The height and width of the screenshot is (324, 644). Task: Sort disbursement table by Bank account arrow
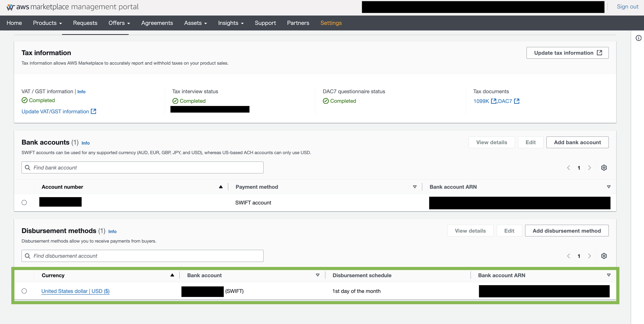click(318, 275)
